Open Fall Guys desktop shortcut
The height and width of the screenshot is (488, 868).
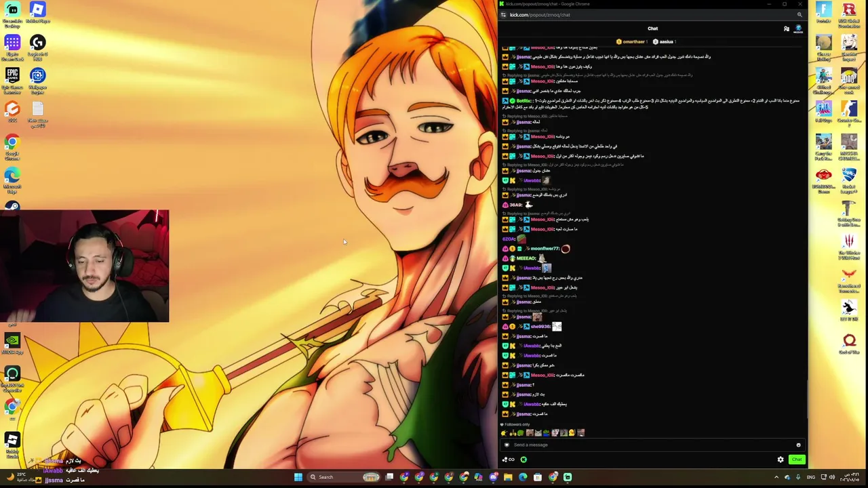[x=823, y=111]
